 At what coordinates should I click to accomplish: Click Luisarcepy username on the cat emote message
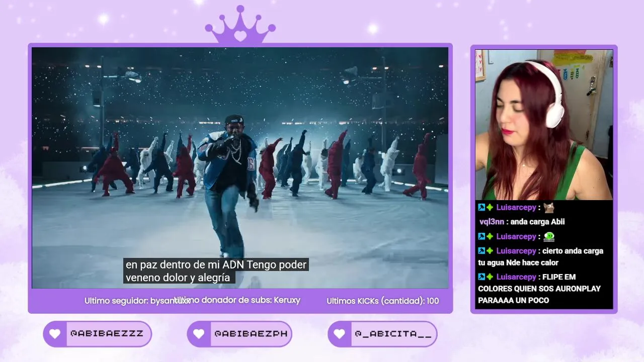tap(516, 208)
